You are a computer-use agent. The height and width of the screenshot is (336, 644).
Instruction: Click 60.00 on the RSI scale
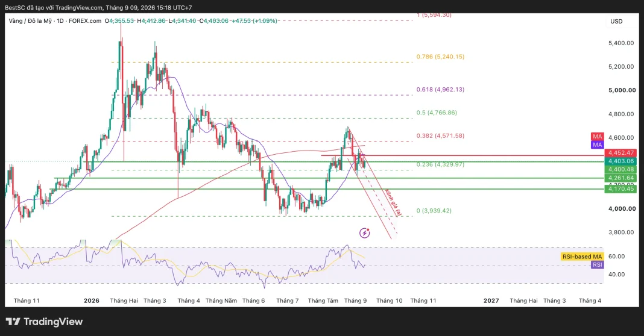[x=616, y=257]
